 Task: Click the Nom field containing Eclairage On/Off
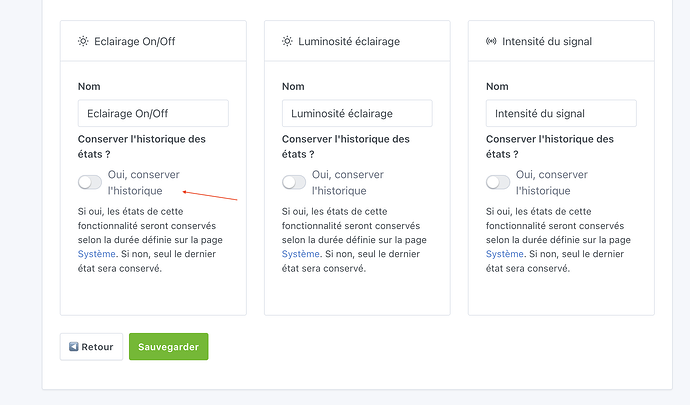153,113
